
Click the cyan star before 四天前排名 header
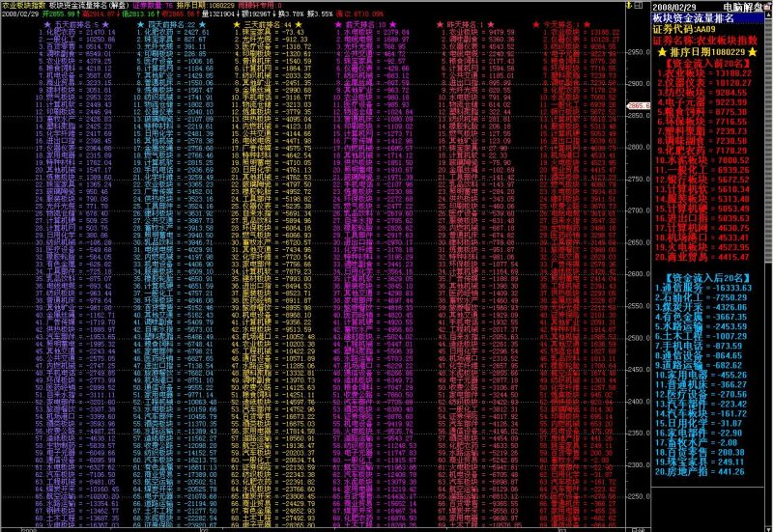(x=140, y=24)
